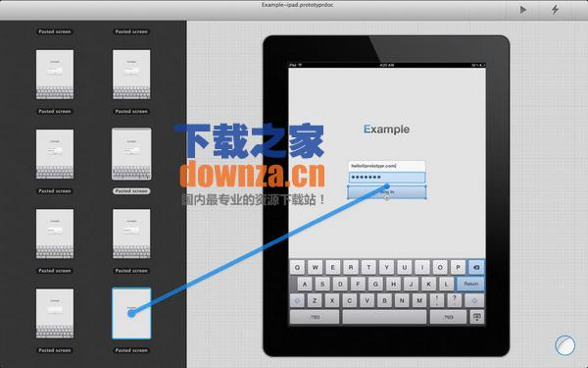This screenshot has height=368, width=588.
Task: Tap the W key on iPad keyboard
Action: pos(315,267)
